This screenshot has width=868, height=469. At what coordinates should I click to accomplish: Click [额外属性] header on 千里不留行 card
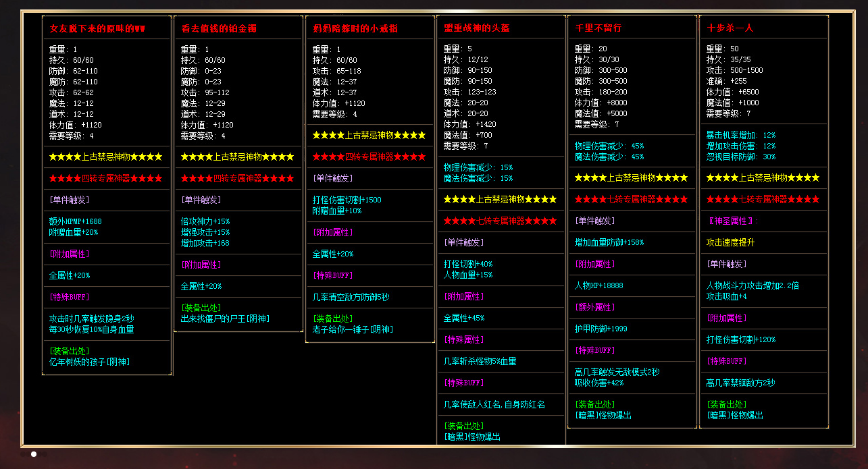tap(595, 307)
